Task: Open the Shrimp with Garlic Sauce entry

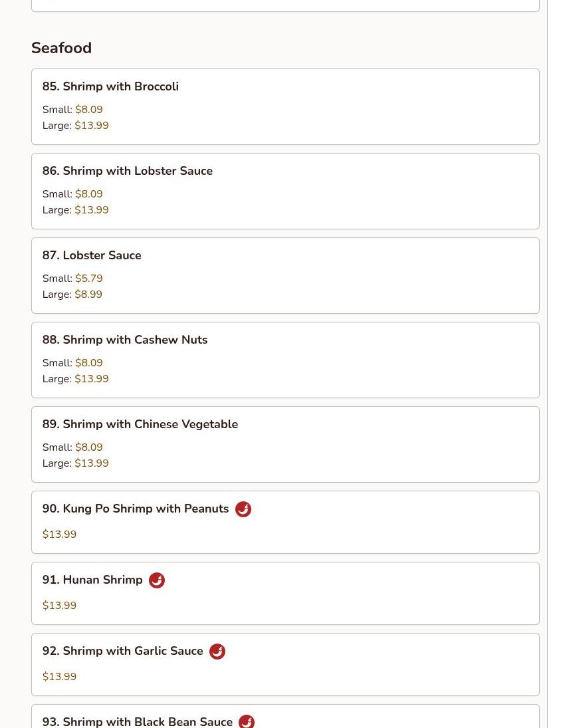Action: pyautogui.click(x=285, y=664)
